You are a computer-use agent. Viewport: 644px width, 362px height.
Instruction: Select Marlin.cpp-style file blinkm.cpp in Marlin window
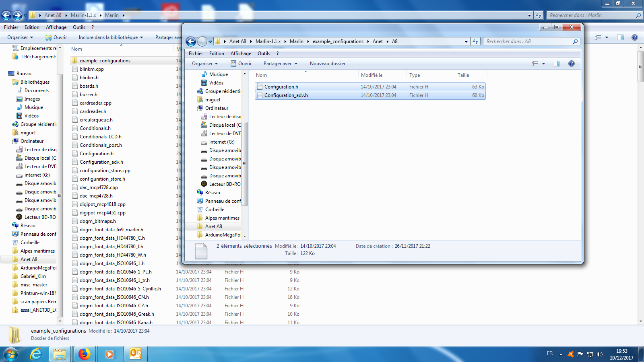pos(92,69)
